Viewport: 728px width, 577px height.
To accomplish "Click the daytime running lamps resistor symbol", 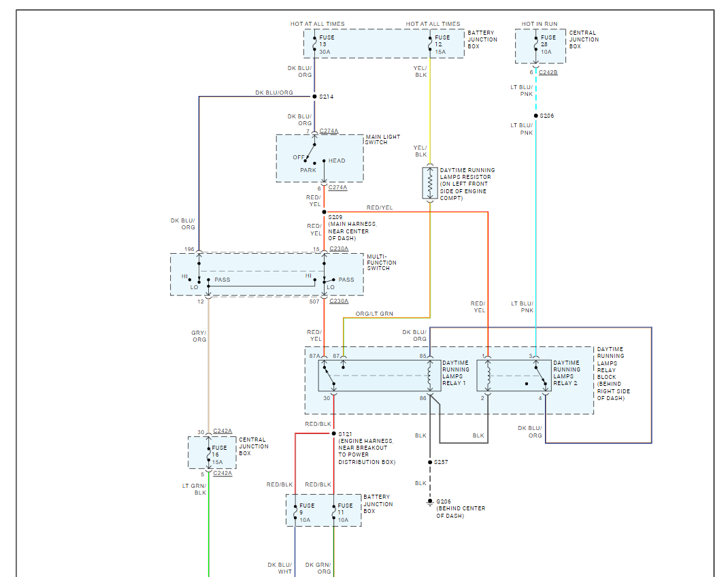I will pyautogui.click(x=430, y=183).
